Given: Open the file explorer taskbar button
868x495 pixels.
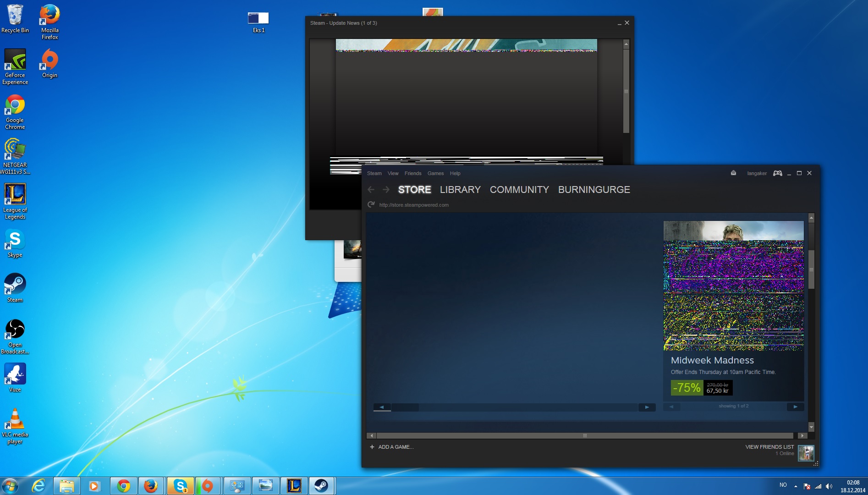Looking at the screenshot, I should (x=67, y=486).
